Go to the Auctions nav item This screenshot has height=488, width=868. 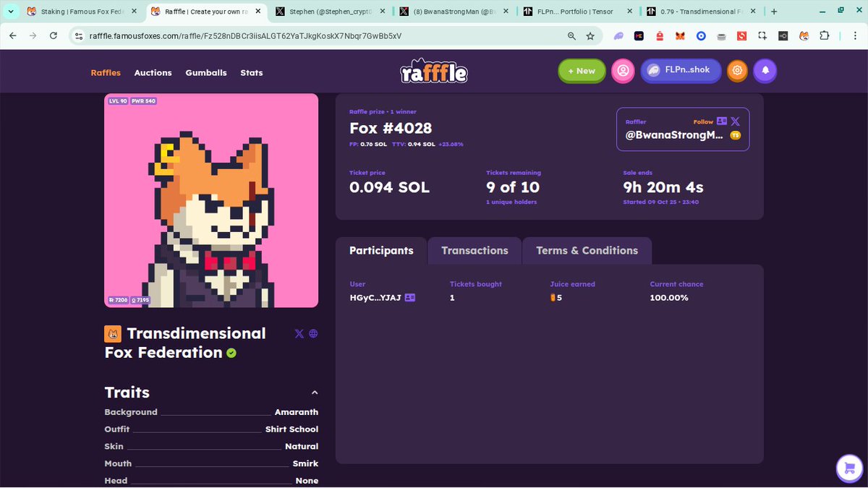click(153, 73)
